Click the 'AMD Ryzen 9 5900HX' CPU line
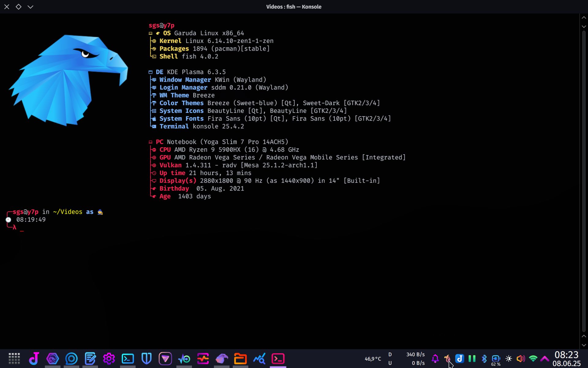588x368 pixels. pos(207,150)
